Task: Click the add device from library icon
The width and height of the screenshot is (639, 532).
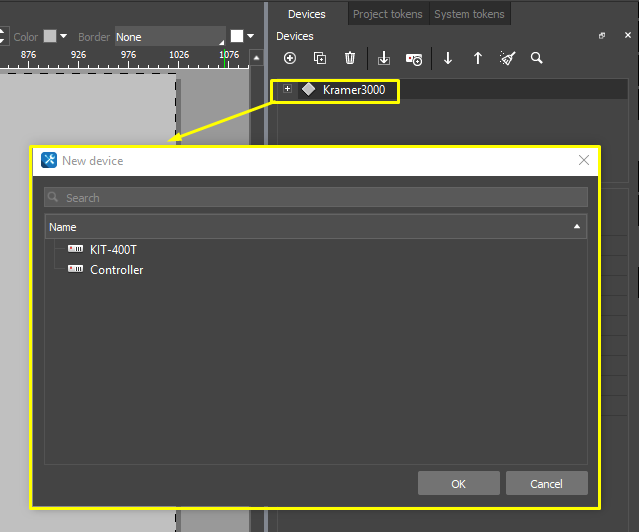Action: pyautogui.click(x=414, y=59)
